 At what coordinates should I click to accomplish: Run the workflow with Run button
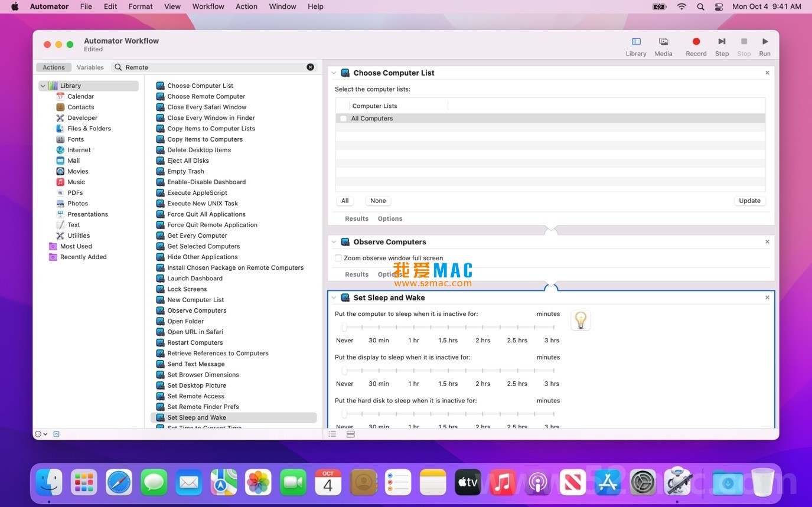[x=765, y=42]
